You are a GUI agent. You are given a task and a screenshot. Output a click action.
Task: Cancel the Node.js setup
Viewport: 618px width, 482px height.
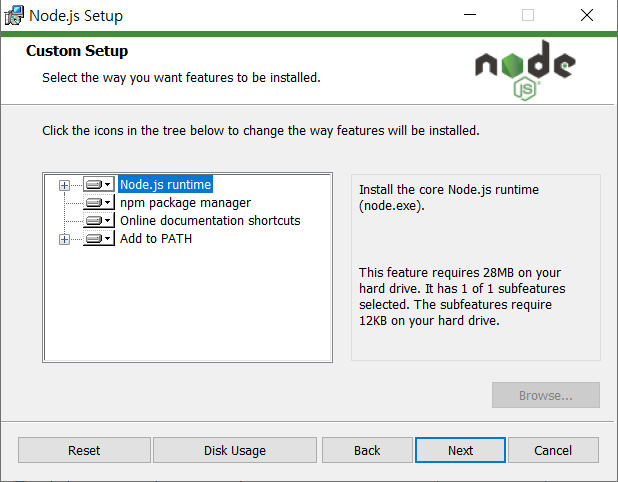[553, 450]
